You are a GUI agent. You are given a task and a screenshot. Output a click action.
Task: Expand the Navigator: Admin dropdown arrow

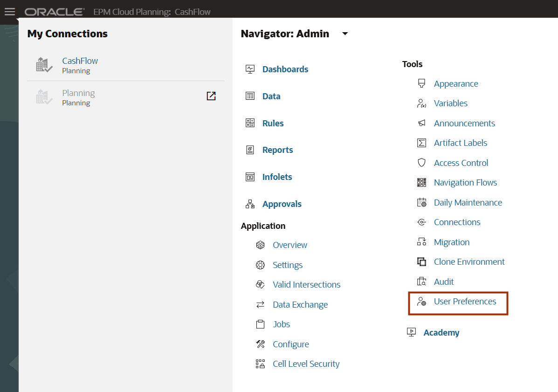(x=345, y=34)
